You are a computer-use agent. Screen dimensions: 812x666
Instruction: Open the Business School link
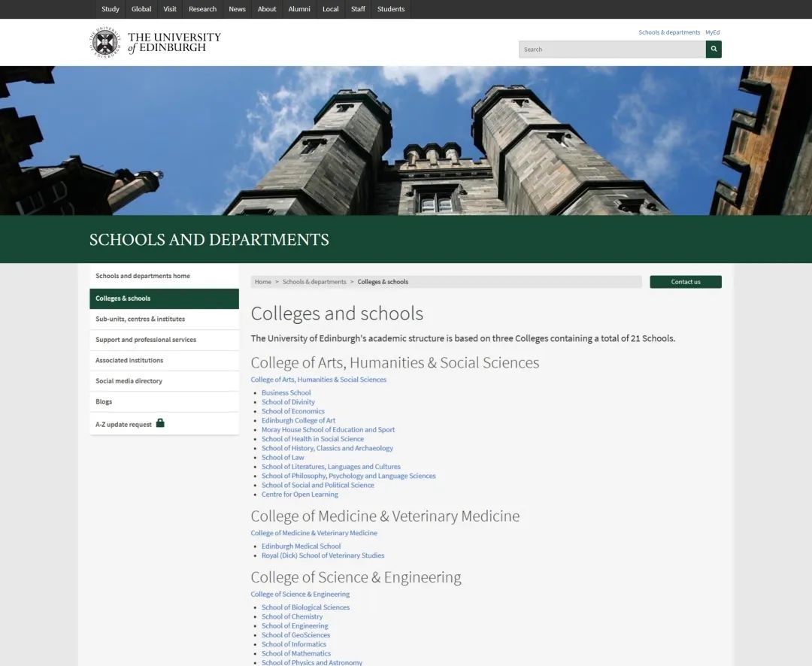pos(286,392)
